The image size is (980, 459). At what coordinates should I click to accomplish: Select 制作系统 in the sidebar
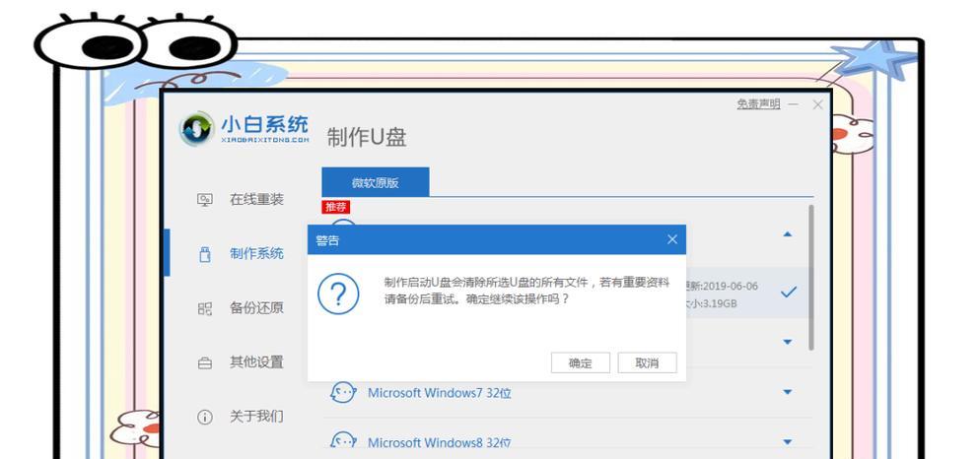point(257,253)
